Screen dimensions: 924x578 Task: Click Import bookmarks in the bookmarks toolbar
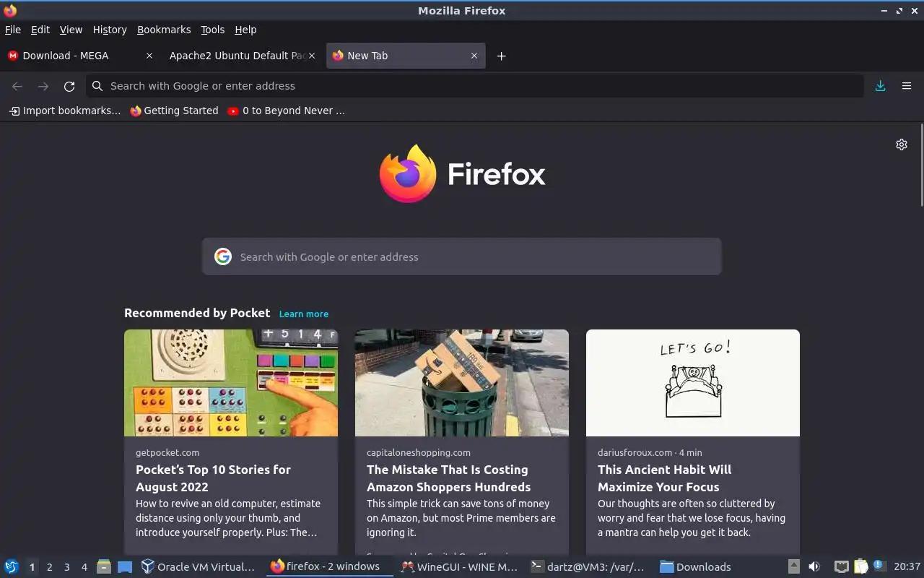pos(65,111)
